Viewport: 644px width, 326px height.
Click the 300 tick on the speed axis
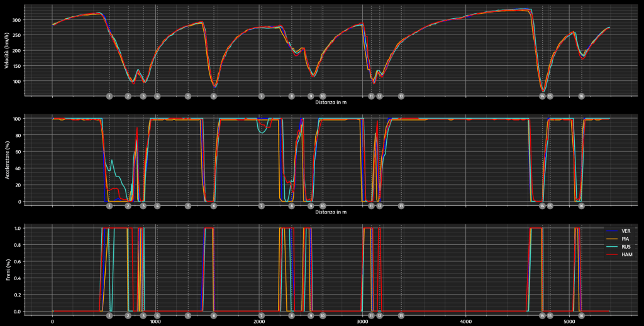point(18,20)
